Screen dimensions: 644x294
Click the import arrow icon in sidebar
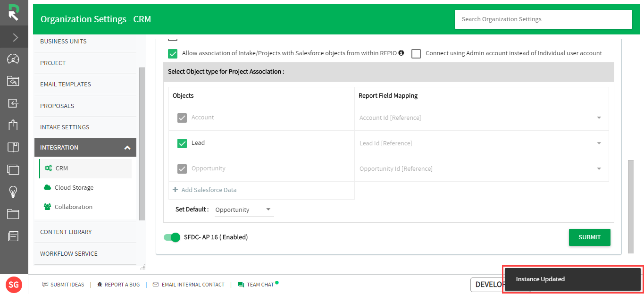pyautogui.click(x=13, y=103)
